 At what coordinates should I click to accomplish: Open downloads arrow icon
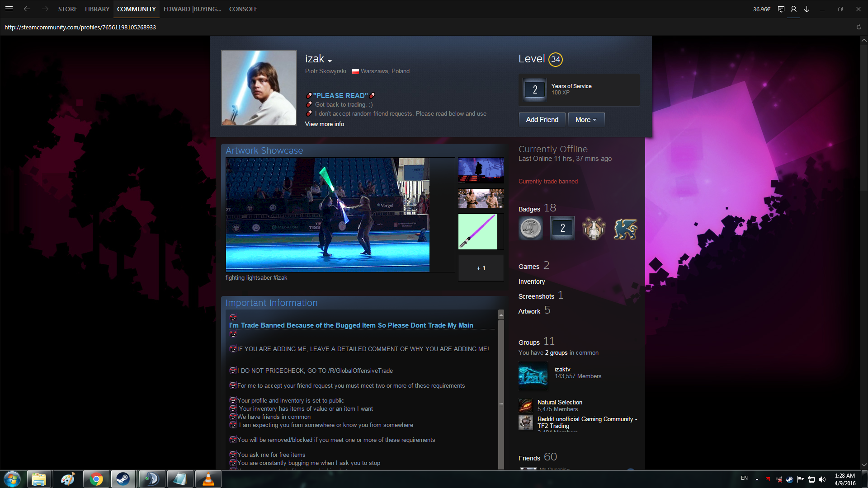pyautogui.click(x=807, y=9)
